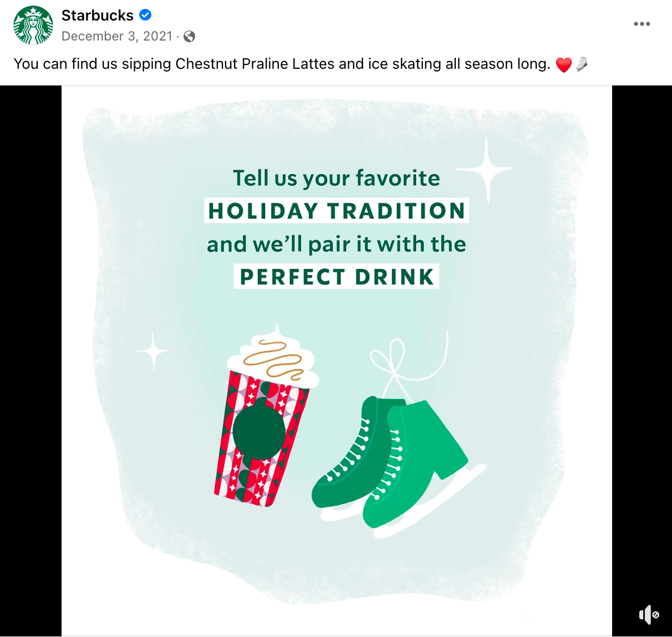Screen dimensions: 672x637
Task: Expand the post options with the three dots
Action: tap(642, 24)
